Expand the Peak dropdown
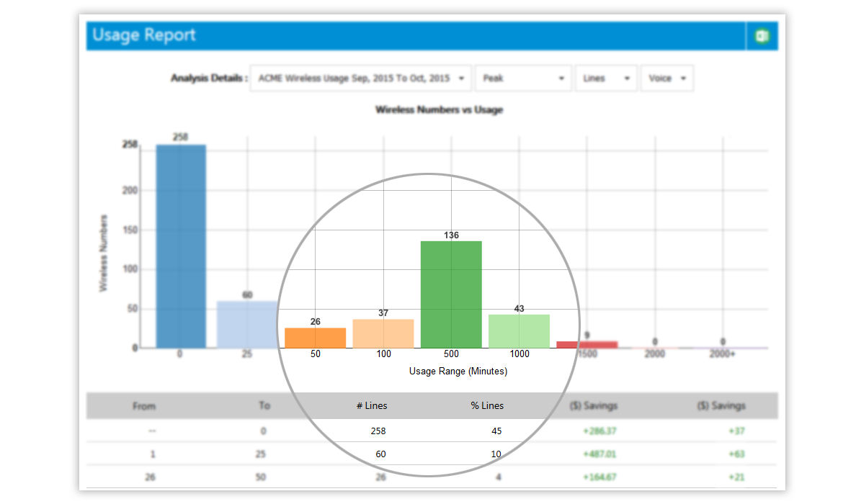Viewport: 843px width, 504px height. pyautogui.click(x=523, y=78)
